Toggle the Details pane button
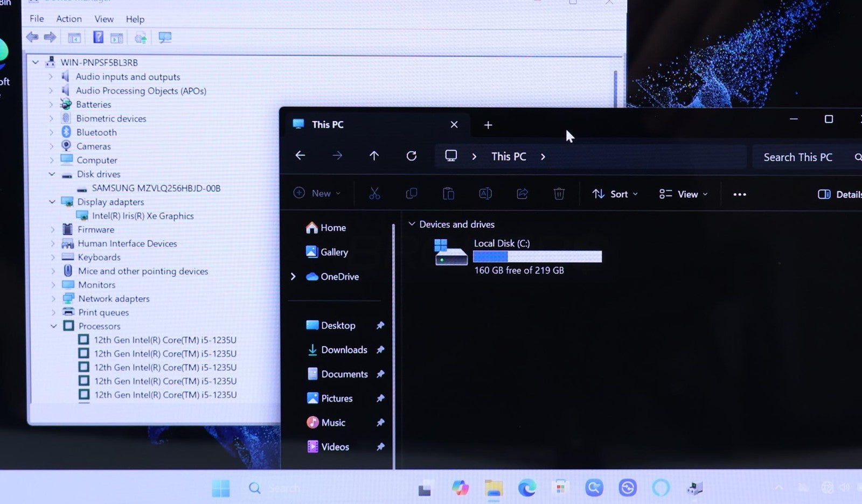Image resolution: width=862 pixels, height=504 pixels. (x=838, y=194)
